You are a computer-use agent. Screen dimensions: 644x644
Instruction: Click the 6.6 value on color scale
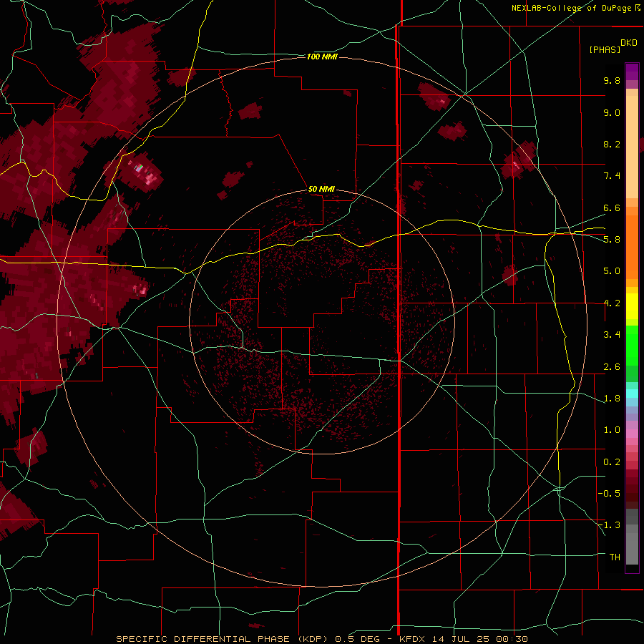(x=612, y=208)
